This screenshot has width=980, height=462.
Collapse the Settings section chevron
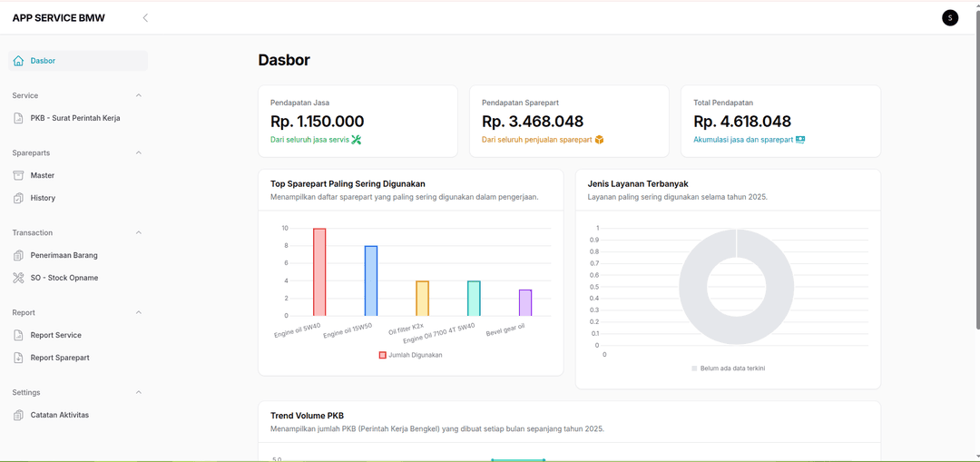pos(139,393)
